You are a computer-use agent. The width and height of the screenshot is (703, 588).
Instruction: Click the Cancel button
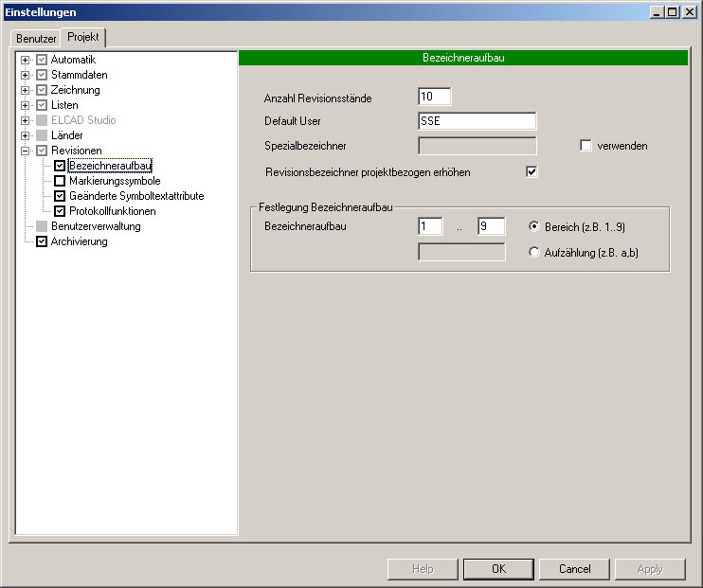click(574, 569)
